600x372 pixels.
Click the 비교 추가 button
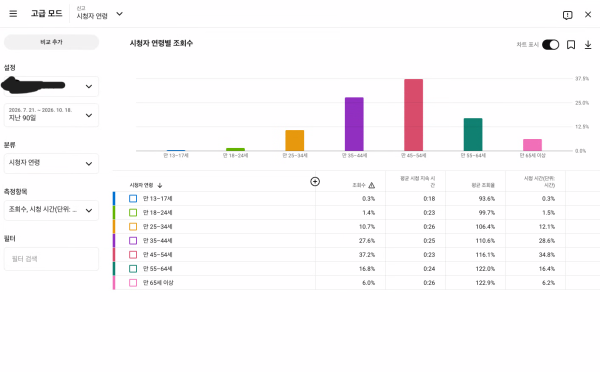click(51, 42)
